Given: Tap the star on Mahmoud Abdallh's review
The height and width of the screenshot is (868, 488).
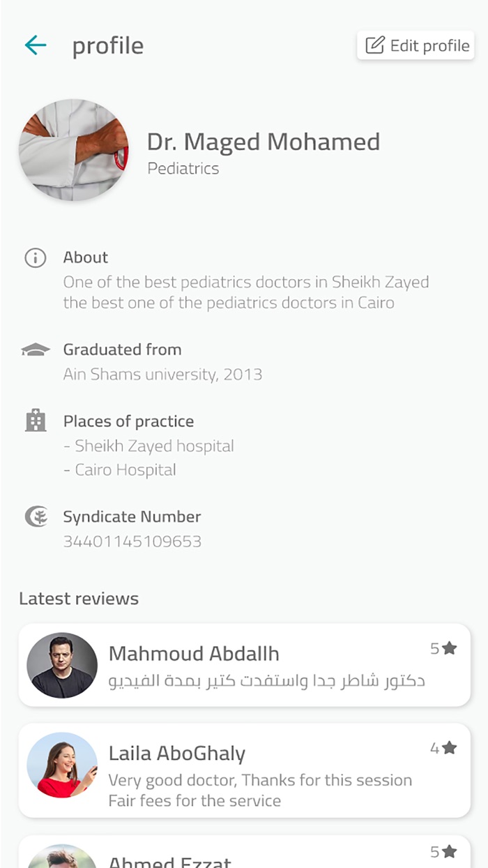Looking at the screenshot, I should [450, 649].
